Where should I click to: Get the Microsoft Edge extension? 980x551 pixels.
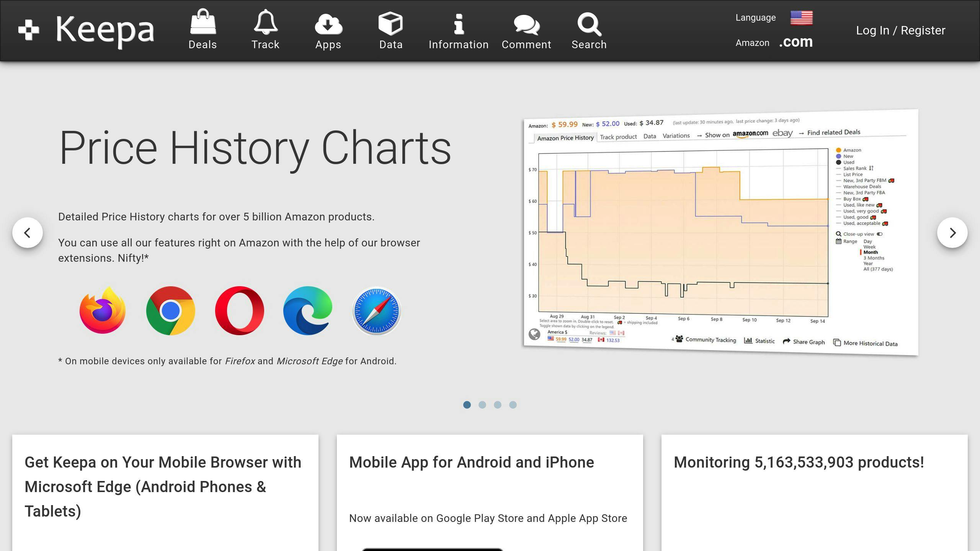tap(308, 310)
